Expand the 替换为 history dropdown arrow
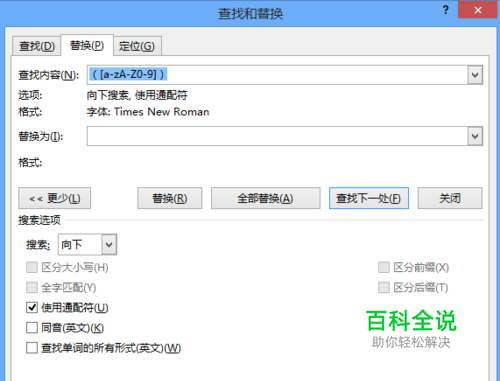The image size is (500, 381). pyautogui.click(x=475, y=136)
